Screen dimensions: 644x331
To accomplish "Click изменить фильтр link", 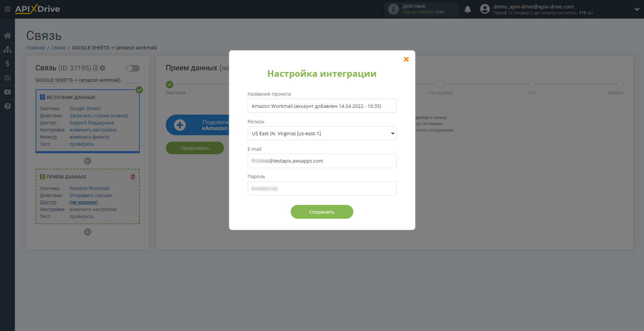I will click(x=89, y=137).
